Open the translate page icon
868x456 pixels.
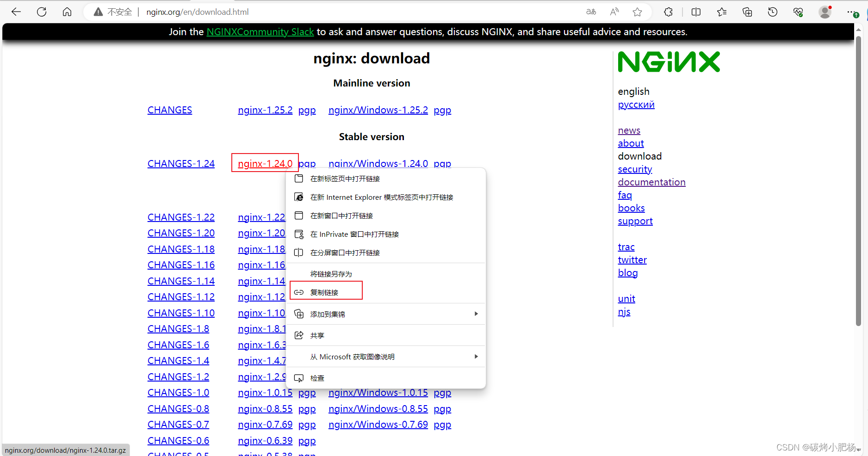point(591,12)
